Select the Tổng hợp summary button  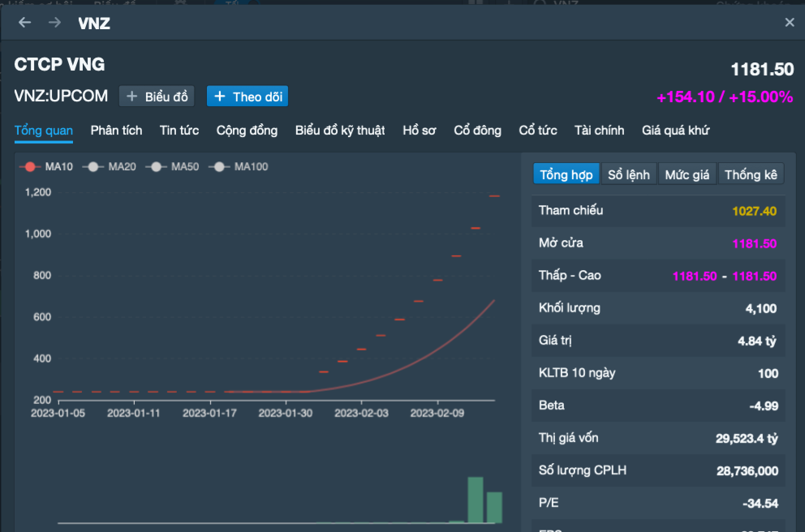click(566, 174)
